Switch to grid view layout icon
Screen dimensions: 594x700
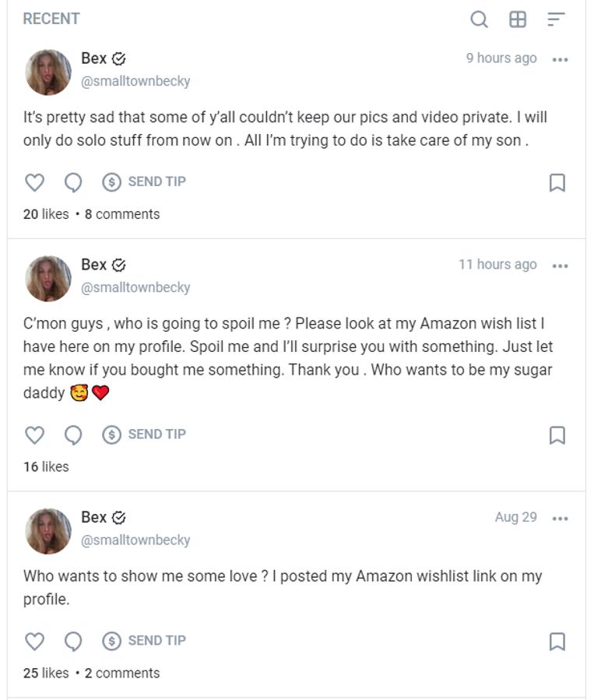pos(518,19)
